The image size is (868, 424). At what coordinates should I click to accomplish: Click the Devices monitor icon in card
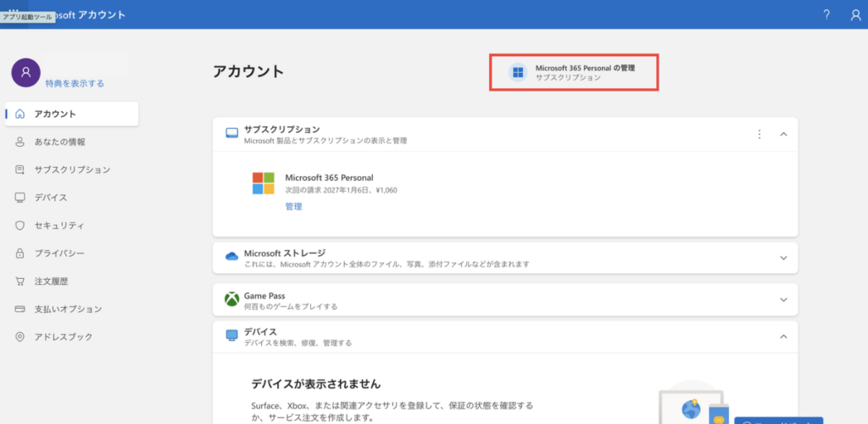231,336
